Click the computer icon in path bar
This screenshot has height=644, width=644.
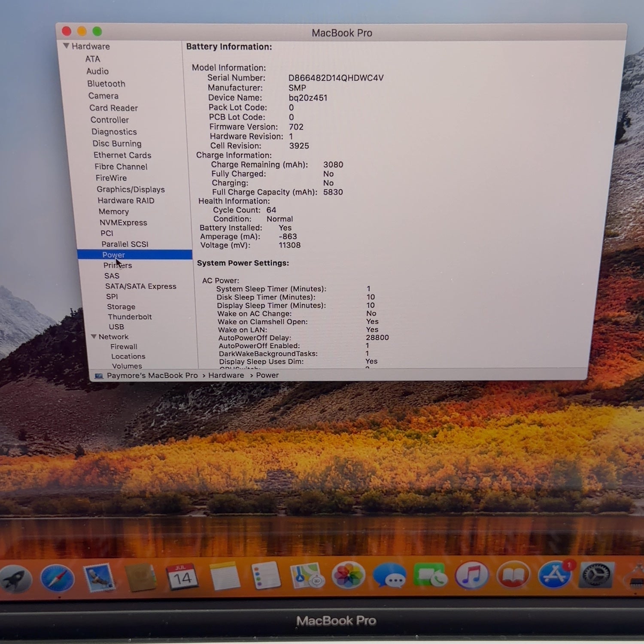99,376
